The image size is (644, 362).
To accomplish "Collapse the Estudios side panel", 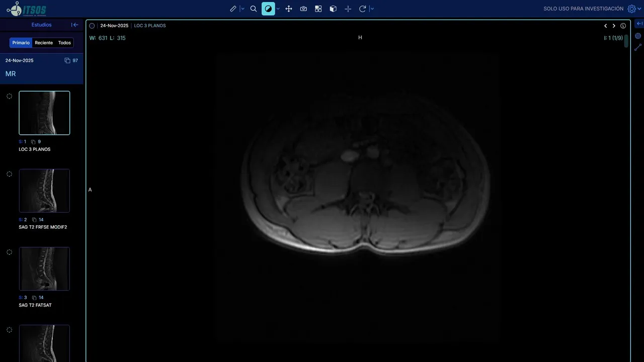I will coord(75,25).
